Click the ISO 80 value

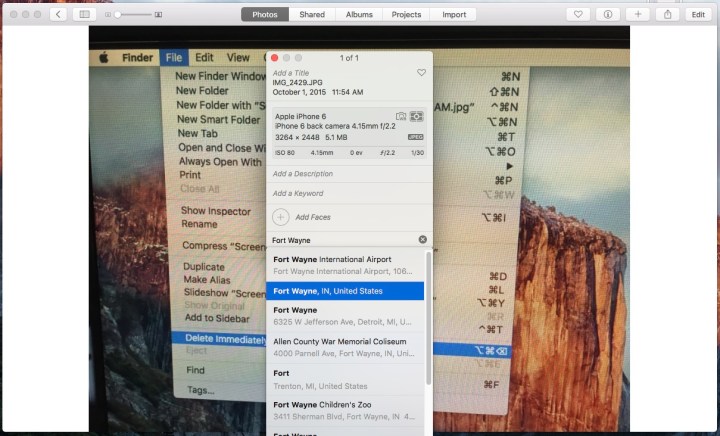pyautogui.click(x=285, y=153)
